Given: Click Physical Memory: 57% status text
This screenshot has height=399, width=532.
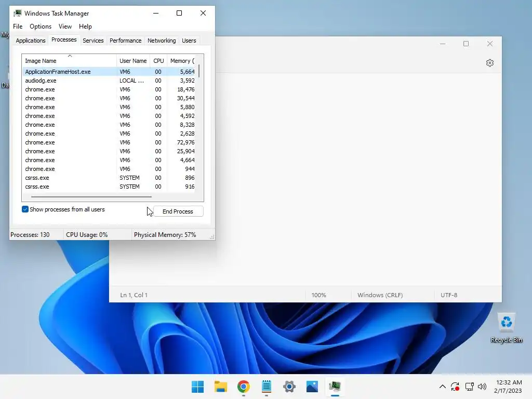Looking at the screenshot, I should click(165, 235).
